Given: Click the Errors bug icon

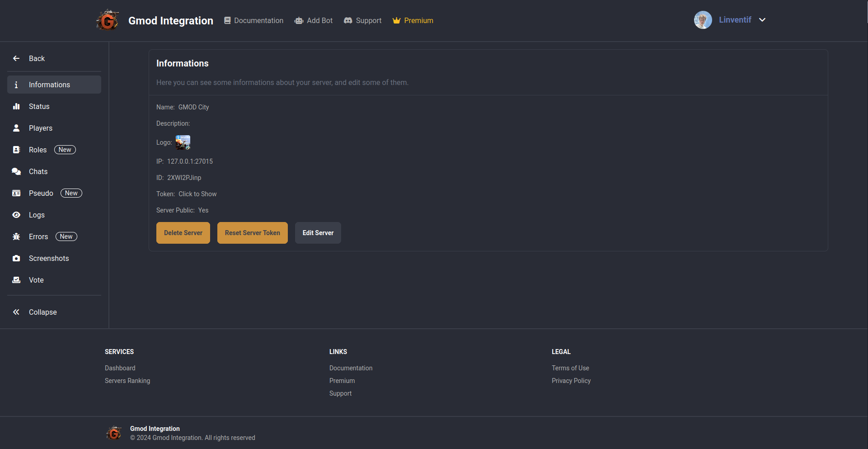Looking at the screenshot, I should [x=16, y=236].
